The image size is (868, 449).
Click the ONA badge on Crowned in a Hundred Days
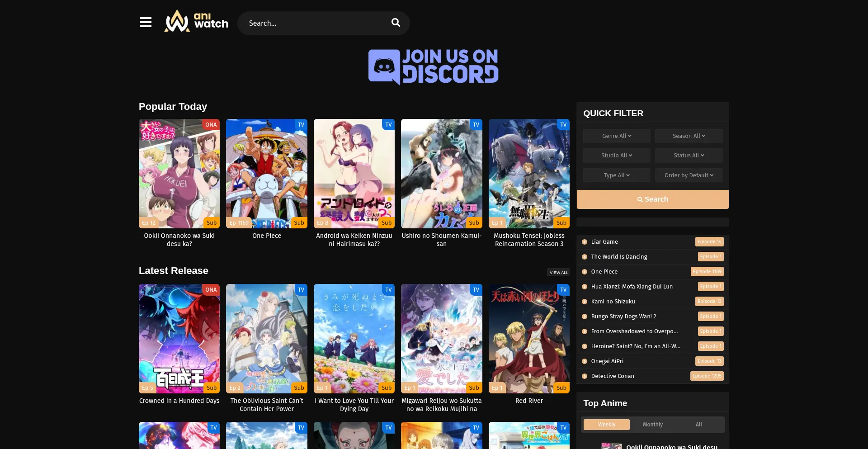click(x=211, y=290)
